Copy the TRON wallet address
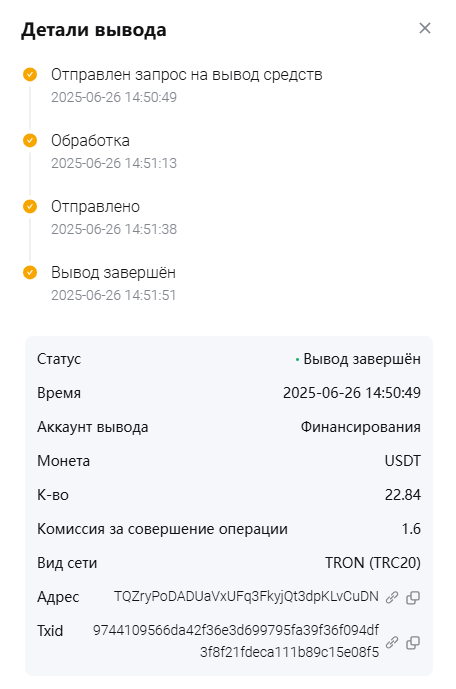Image resolution: width=456 pixels, height=689 pixels. 413,597
